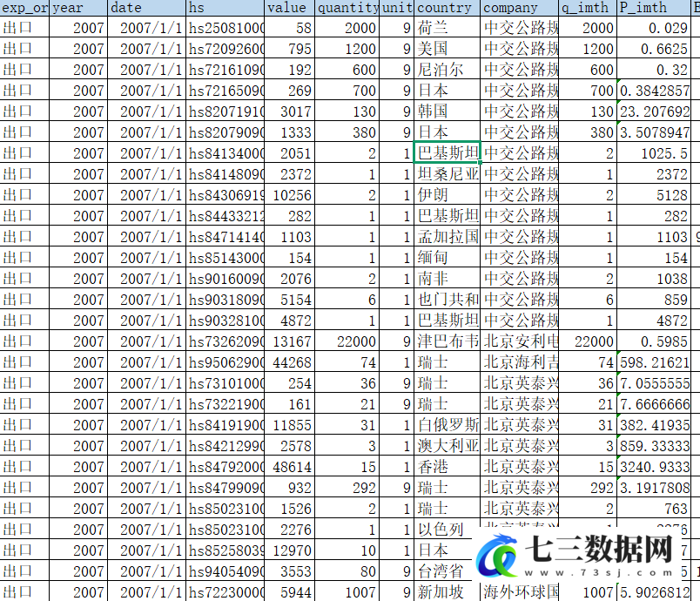
Task: Click the country cell 新加坡
Action: point(448,592)
